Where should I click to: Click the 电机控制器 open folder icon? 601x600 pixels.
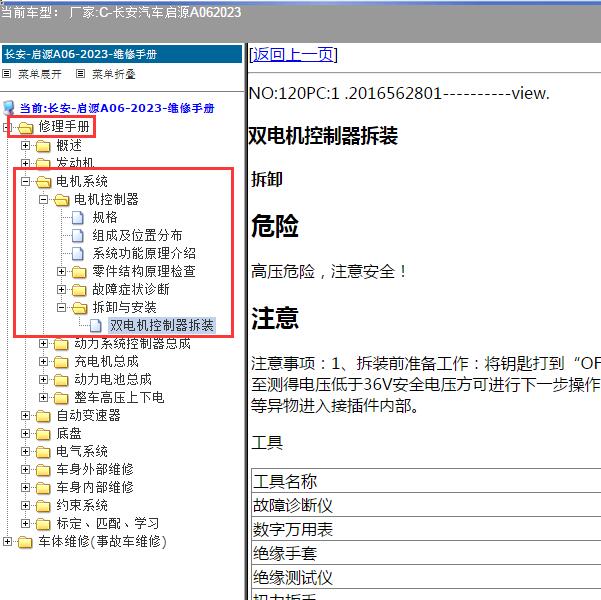click(x=61, y=200)
